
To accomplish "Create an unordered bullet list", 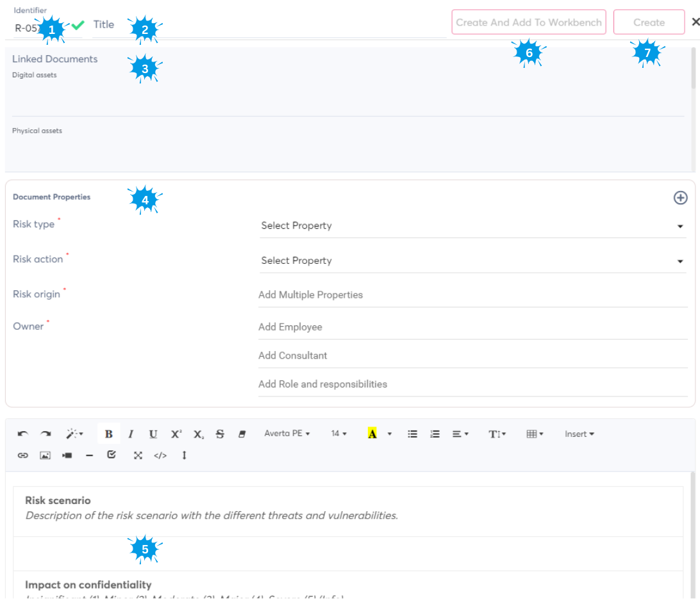I will pyautogui.click(x=413, y=434).
